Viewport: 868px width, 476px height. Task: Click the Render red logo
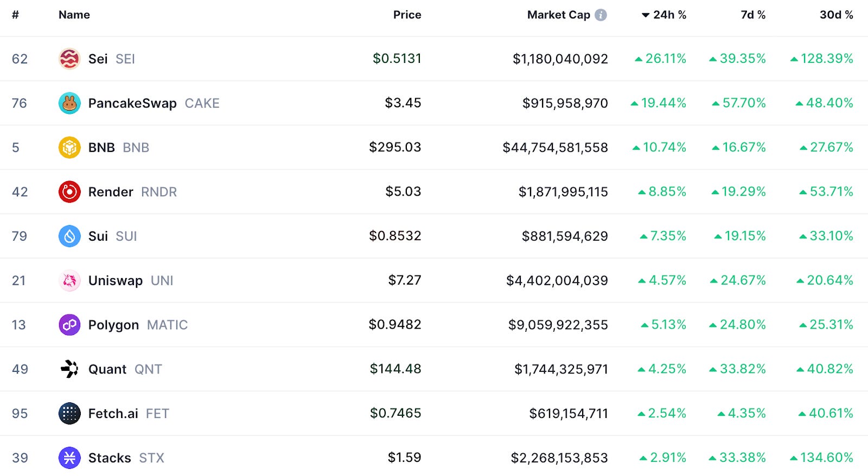[x=69, y=192]
